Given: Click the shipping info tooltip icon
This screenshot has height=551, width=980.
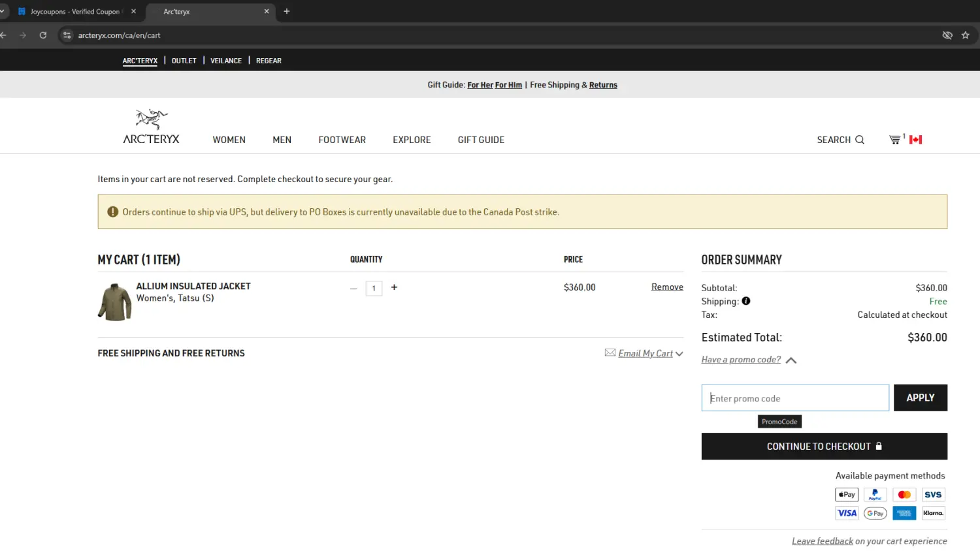Looking at the screenshot, I should click(745, 301).
